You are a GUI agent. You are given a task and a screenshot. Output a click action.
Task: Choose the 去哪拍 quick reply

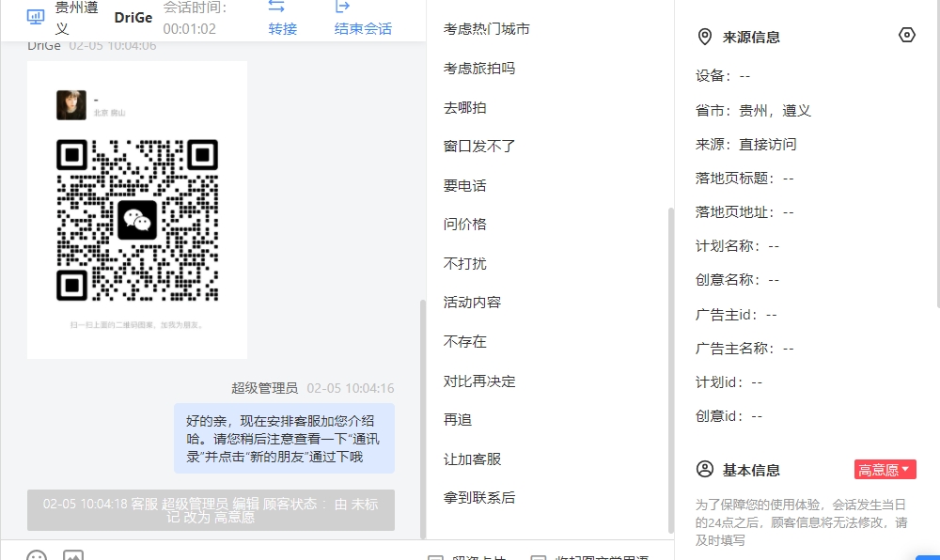pos(464,108)
